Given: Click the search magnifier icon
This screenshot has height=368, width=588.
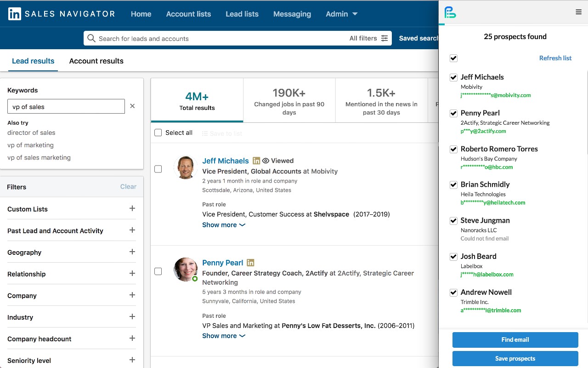Looking at the screenshot, I should pyautogui.click(x=91, y=38).
